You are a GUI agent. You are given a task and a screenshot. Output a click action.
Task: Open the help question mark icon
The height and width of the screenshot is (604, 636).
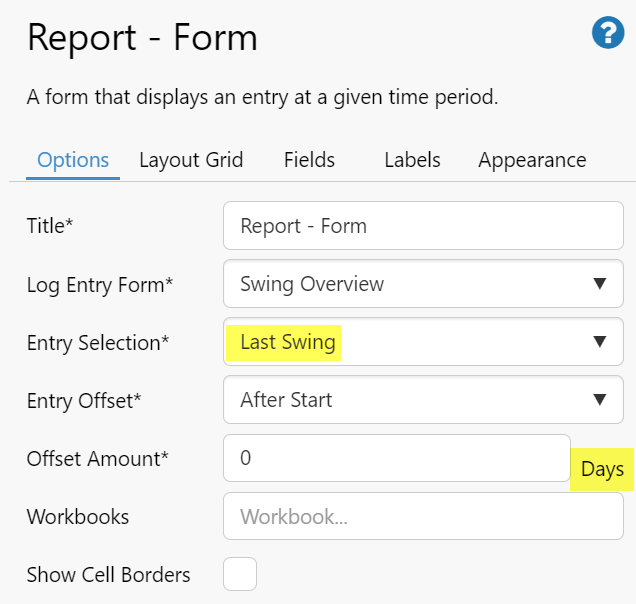point(608,34)
